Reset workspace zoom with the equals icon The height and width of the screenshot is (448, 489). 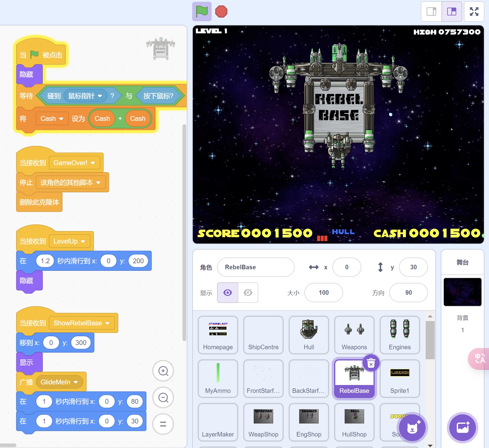point(163,424)
